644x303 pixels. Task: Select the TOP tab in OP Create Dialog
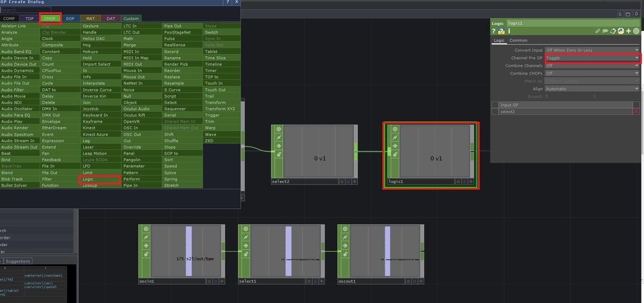pos(30,18)
